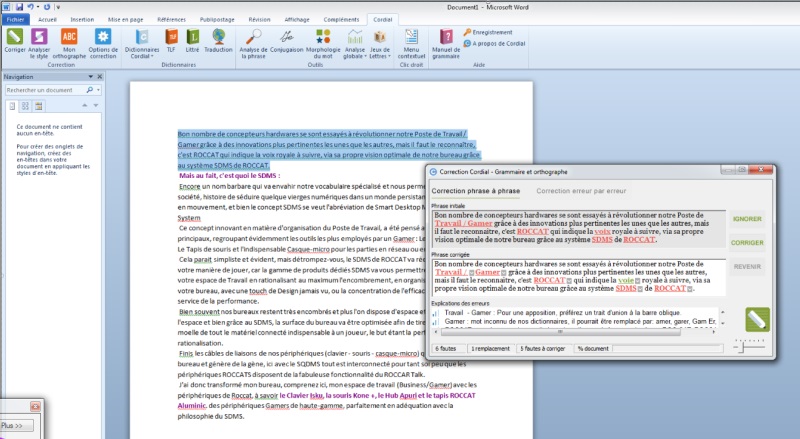Open Mon orthographe
800x439 pixels.
click(69, 43)
